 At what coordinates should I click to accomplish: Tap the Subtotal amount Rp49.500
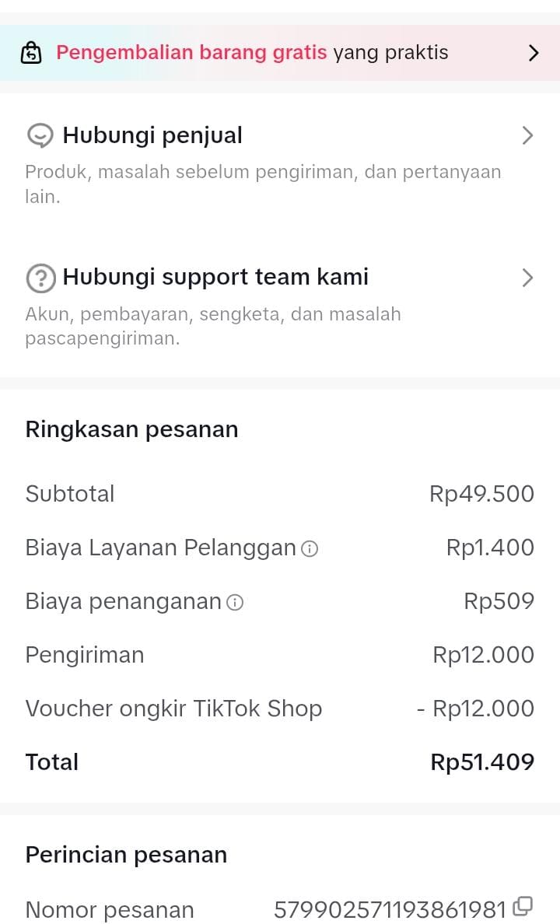[x=481, y=494]
